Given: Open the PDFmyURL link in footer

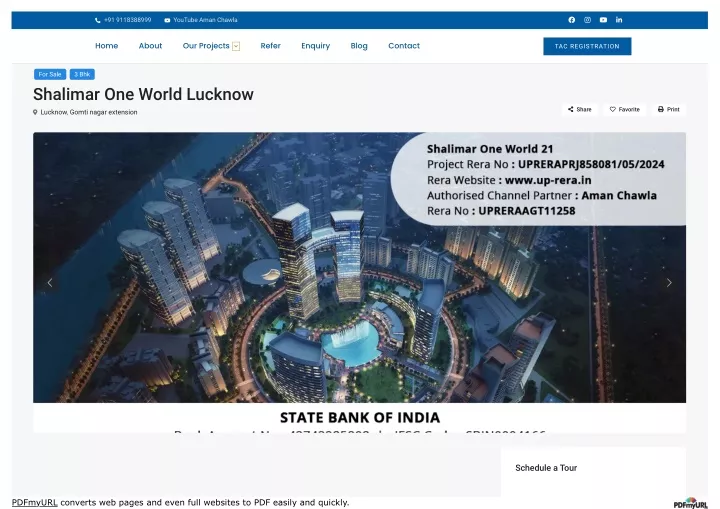Looking at the screenshot, I should tap(34, 502).
